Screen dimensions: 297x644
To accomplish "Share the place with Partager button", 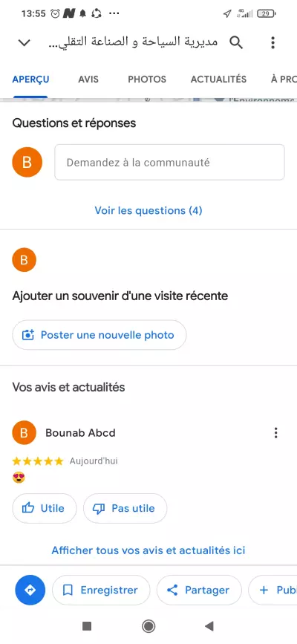I will point(199,591).
